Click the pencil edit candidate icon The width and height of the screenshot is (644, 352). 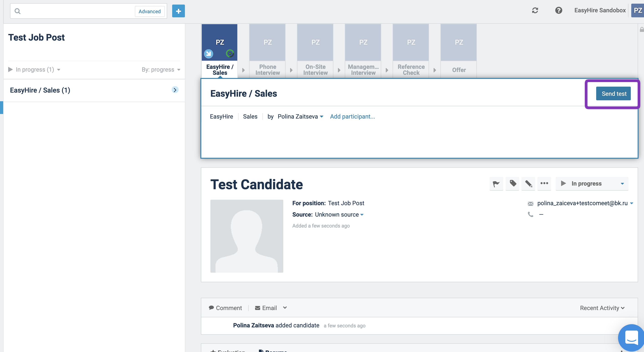point(528,184)
